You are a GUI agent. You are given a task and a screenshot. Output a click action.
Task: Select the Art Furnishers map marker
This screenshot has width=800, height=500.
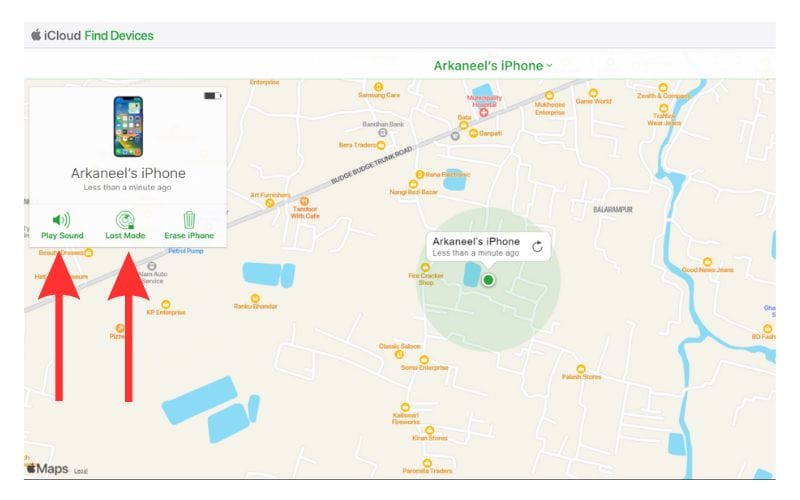269,202
